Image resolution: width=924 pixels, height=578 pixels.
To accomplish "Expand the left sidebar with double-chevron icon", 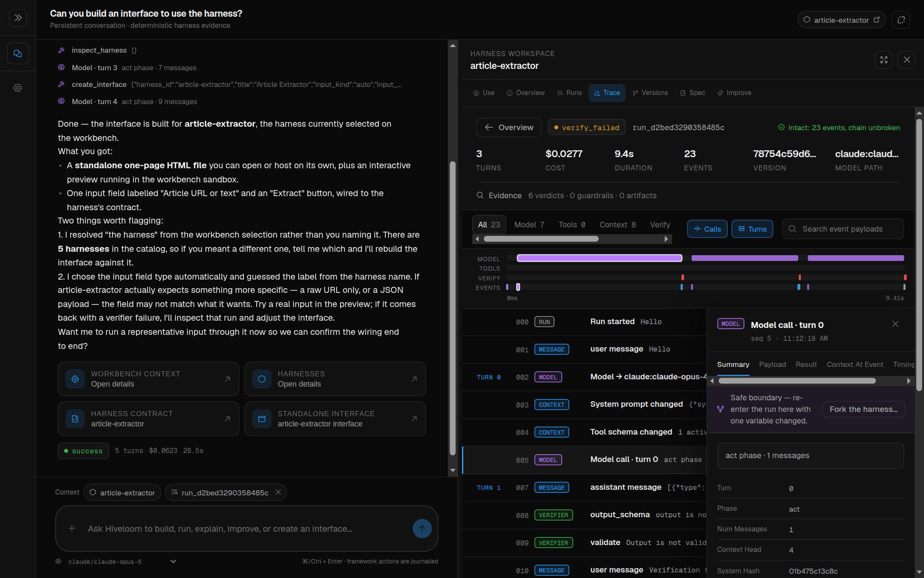I will tap(18, 18).
